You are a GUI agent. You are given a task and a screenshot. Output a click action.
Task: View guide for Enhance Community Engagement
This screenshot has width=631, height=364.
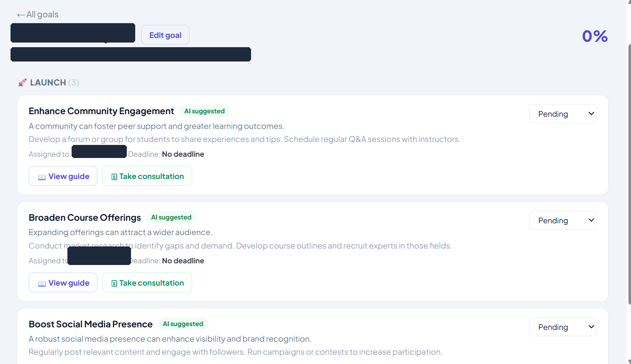pos(63,176)
